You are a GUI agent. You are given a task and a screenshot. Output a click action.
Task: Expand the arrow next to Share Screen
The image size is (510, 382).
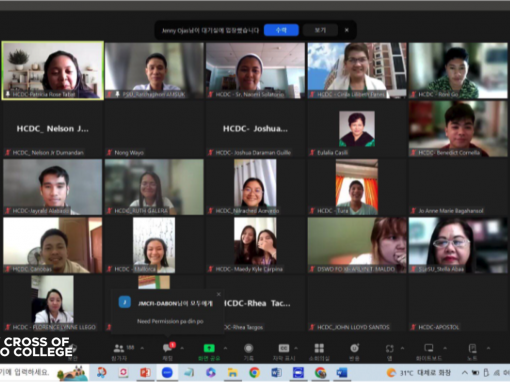pyautogui.click(x=225, y=348)
